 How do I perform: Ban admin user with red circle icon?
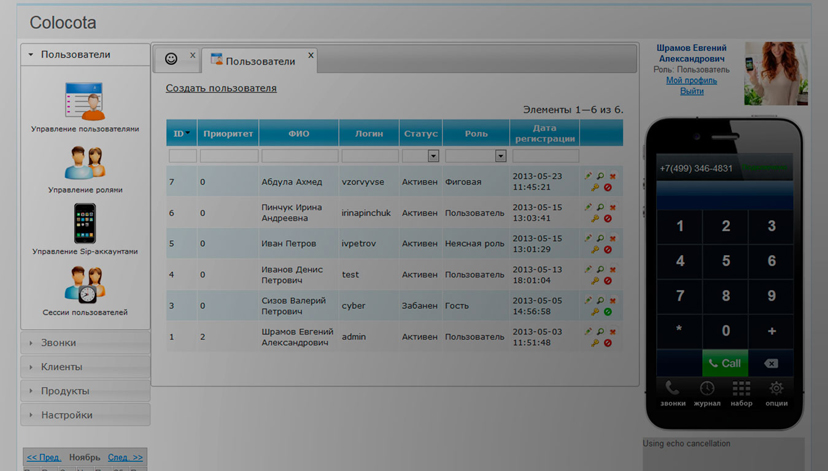(608, 343)
